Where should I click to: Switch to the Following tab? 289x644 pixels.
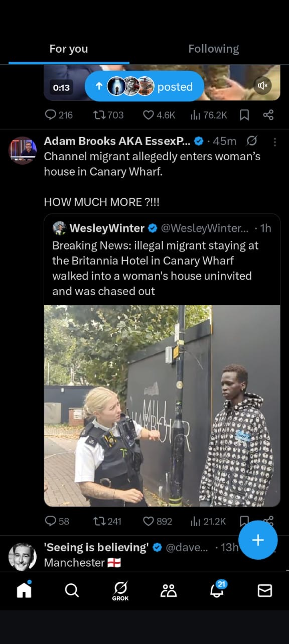[214, 49]
